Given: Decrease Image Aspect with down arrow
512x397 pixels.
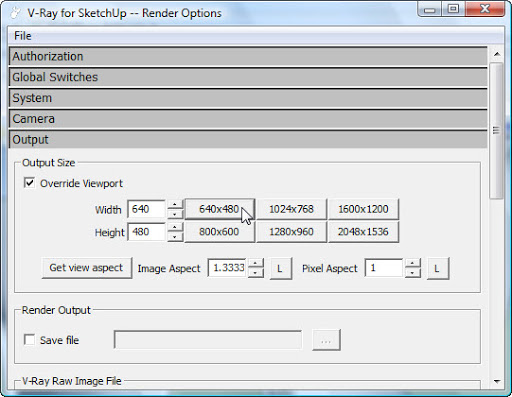Looking at the screenshot, I should coord(255,273).
